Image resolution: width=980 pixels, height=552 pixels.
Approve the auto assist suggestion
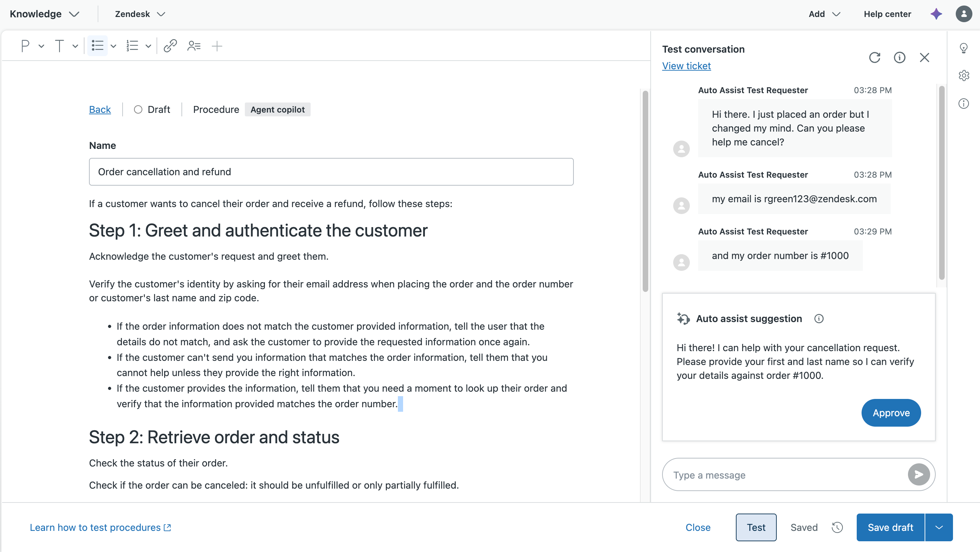click(891, 413)
